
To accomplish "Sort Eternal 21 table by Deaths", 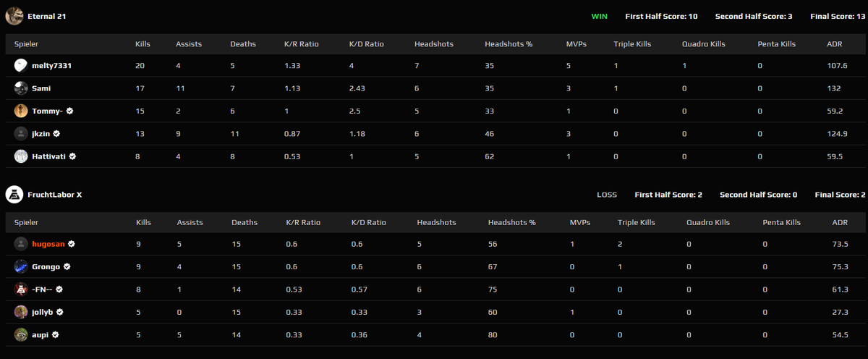I will [x=243, y=43].
